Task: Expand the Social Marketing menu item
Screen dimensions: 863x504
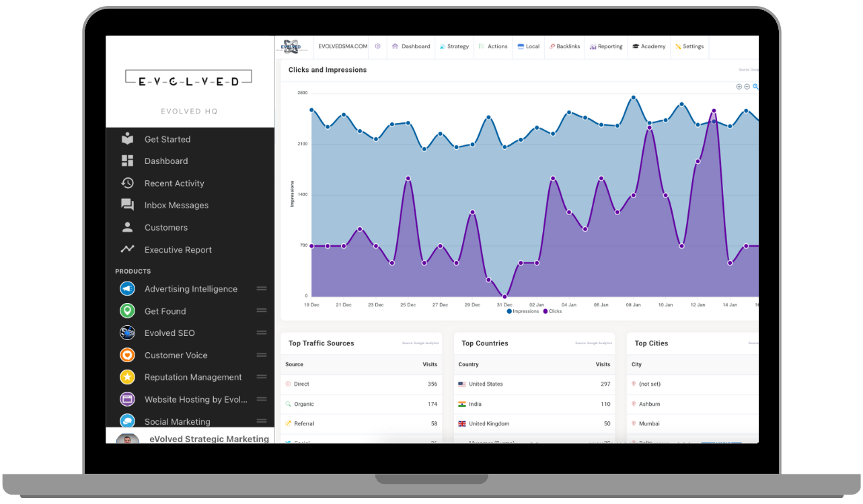Action: [262, 421]
